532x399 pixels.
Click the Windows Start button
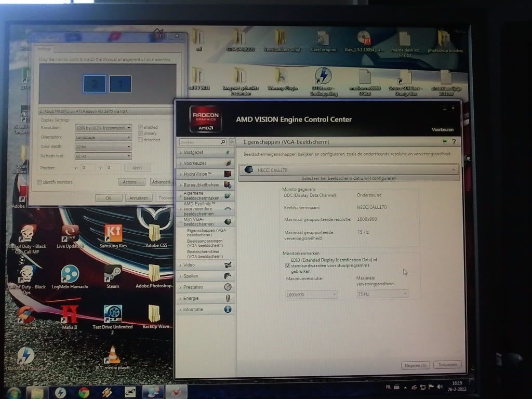pyautogui.click(x=13, y=394)
